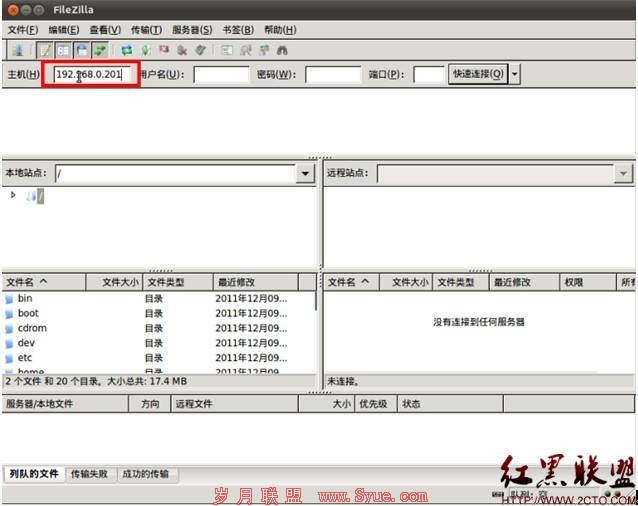Switch to the 传输失败 tab
638x506 pixels.
[x=90, y=474]
